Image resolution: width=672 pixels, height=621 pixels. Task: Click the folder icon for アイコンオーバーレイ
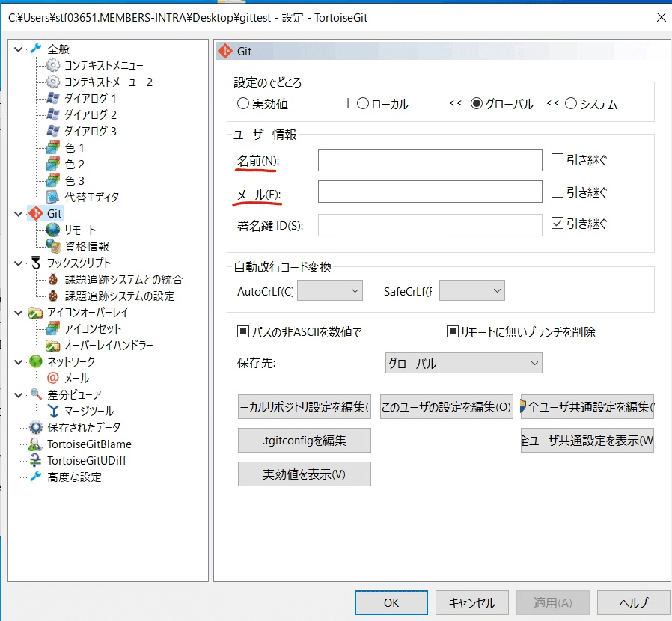(36, 312)
